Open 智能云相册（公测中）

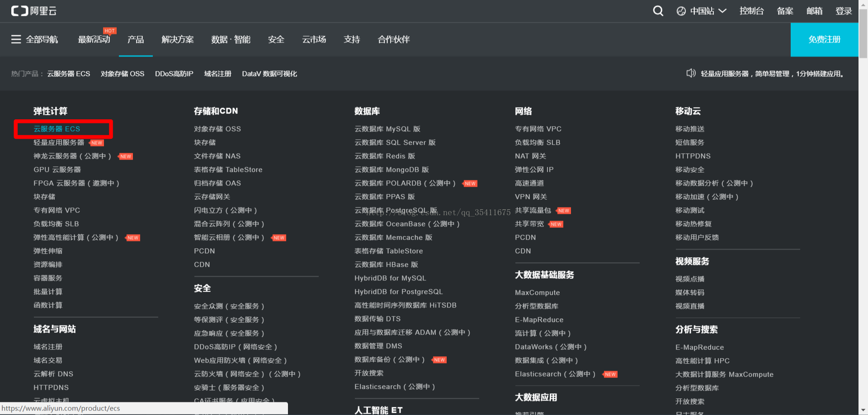click(x=229, y=237)
